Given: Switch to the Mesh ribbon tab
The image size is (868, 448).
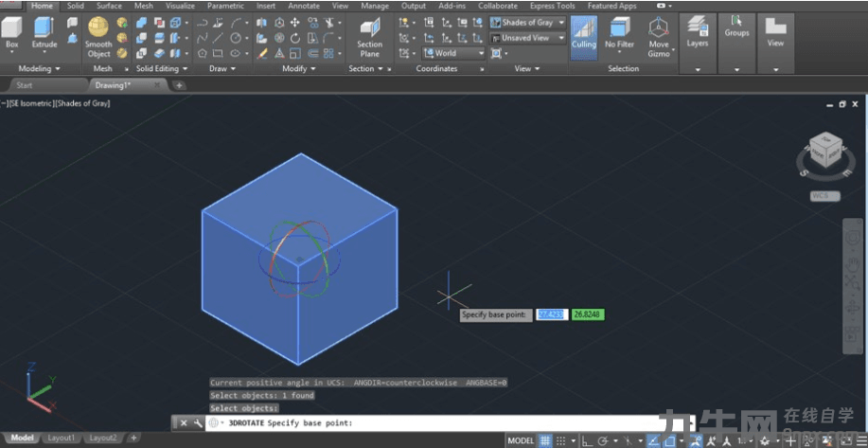Looking at the screenshot, I should point(143,6).
